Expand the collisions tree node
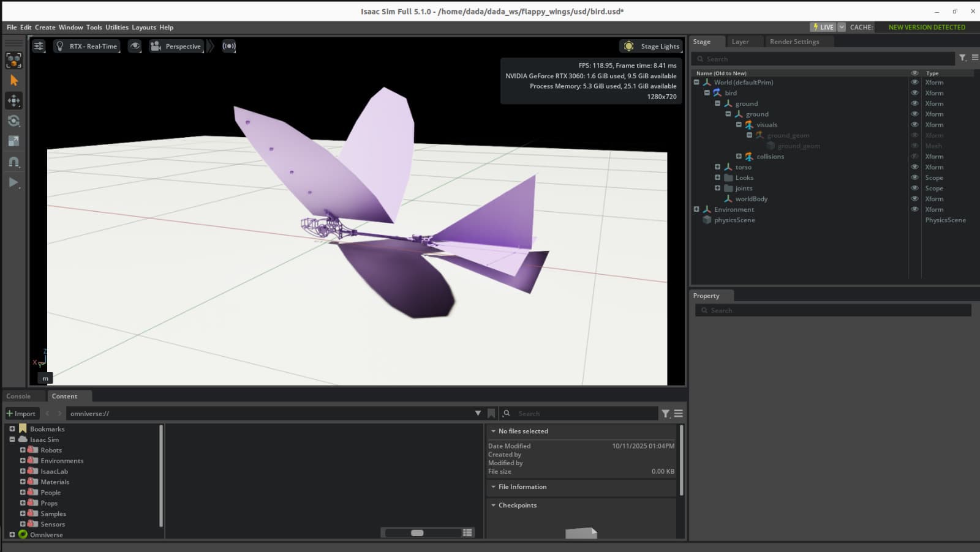Viewport: 980px width, 552px height. coord(739,157)
